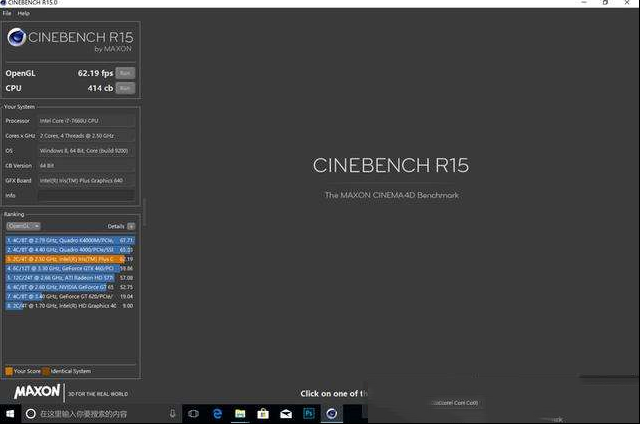640x424 pixels.
Task: Open Microsoft Store from taskbar
Action: point(263,414)
